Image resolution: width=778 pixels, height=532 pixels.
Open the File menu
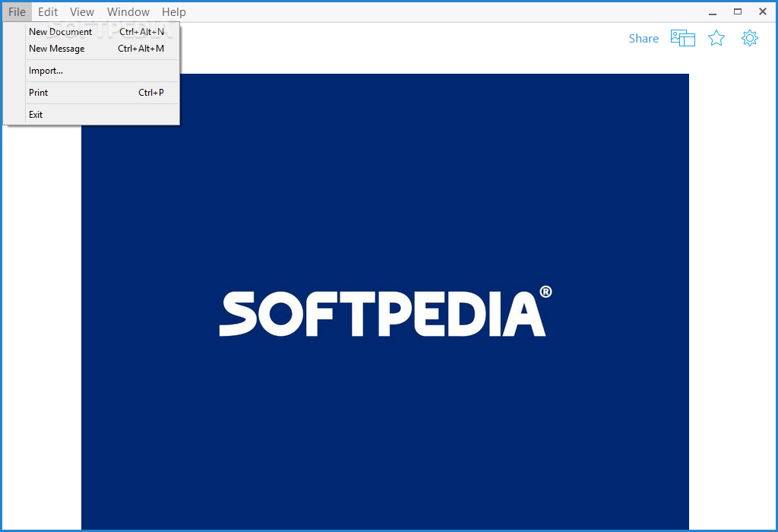[x=17, y=12]
